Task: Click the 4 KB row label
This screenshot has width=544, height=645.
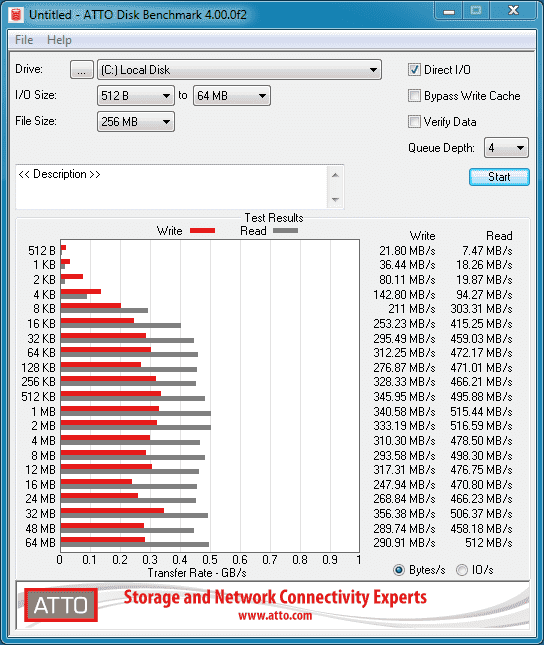Action: coord(44,295)
